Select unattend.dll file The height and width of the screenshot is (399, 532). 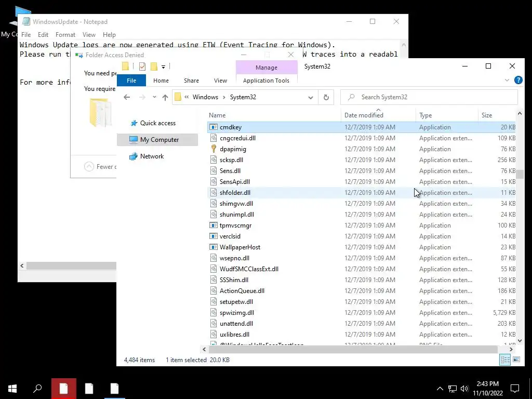point(236,323)
